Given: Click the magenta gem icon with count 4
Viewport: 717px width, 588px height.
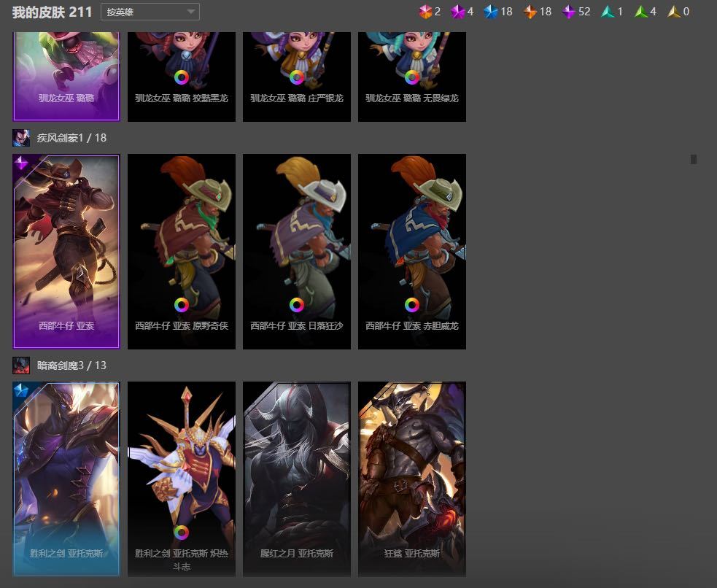Looking at the screenshot, I should click(x=458, y=12).
